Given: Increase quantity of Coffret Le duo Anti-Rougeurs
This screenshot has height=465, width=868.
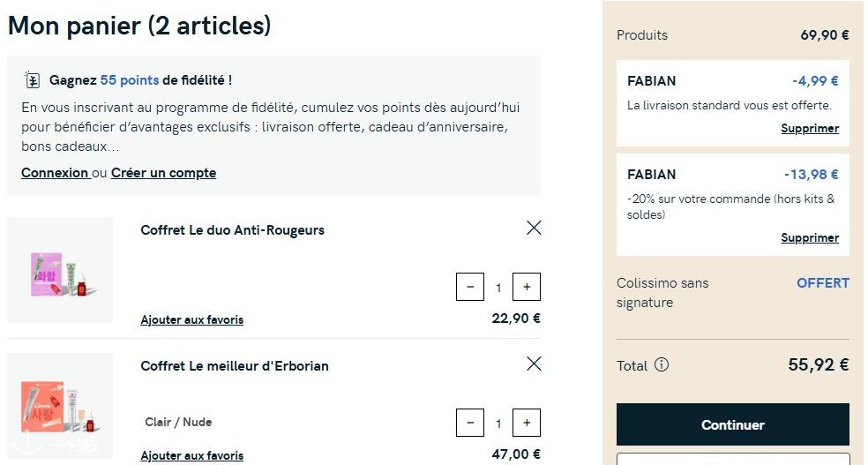Looking at the screenshot, I should 527,287.
